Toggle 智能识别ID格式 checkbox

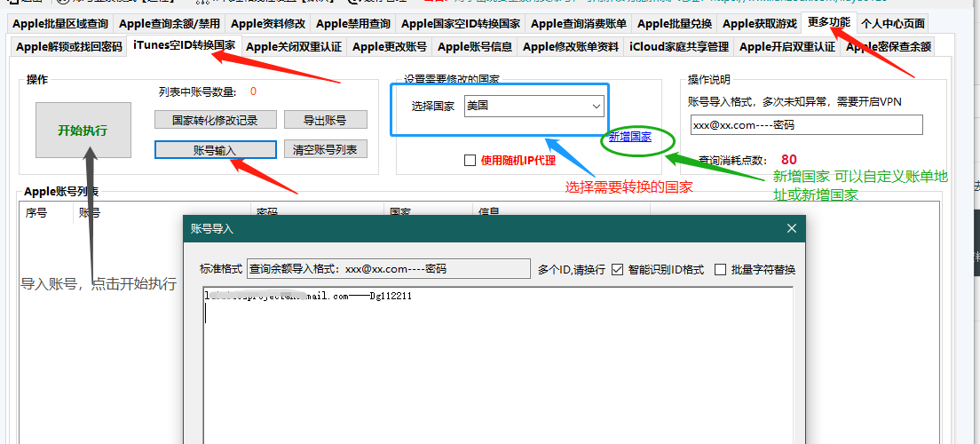[x=618, y=270]
